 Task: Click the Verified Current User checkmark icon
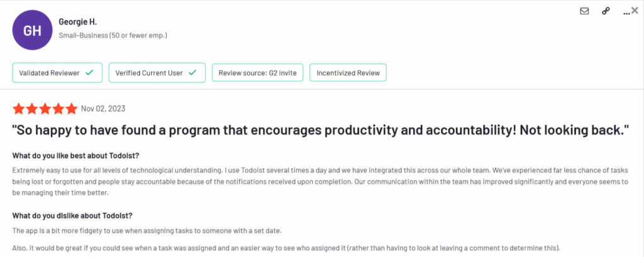click(192, 73)
